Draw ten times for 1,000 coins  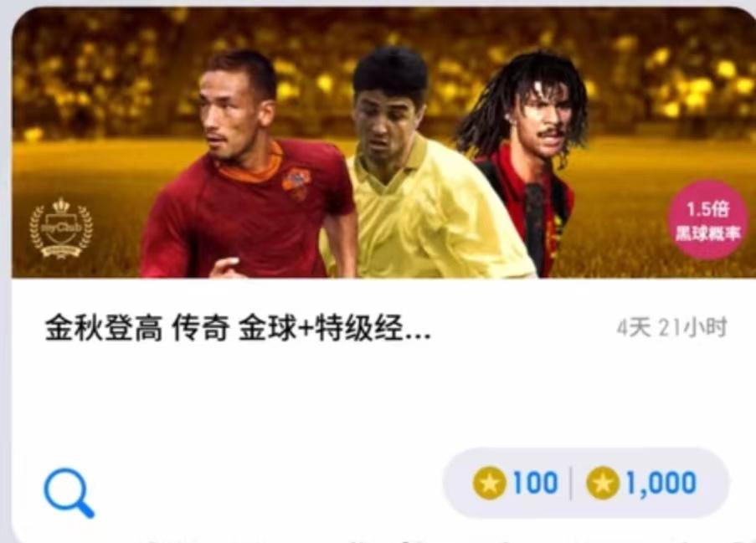(x=642, y=483)
